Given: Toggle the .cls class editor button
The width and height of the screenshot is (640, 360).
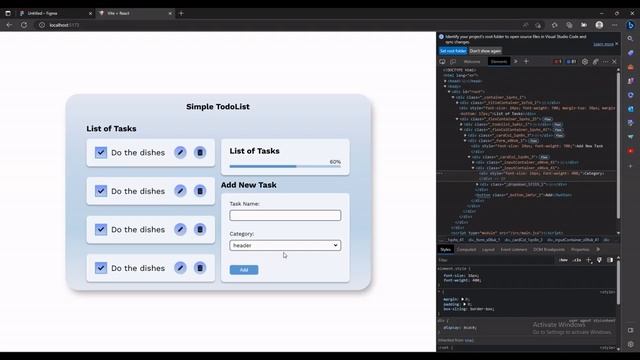Looking at the screenshot, I should 577,260.
